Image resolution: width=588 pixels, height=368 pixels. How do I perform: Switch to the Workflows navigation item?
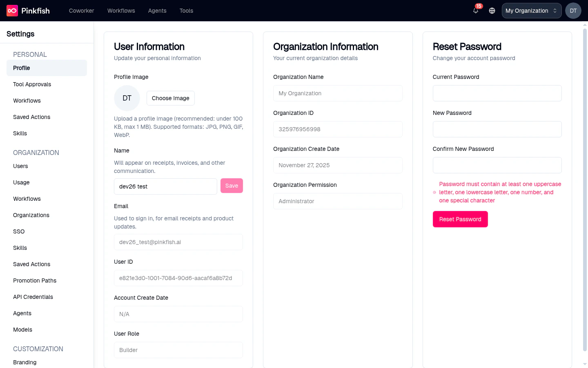[121, 11]
